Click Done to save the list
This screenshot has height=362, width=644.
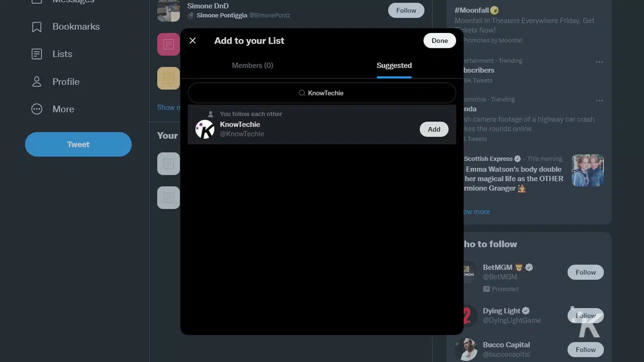(x=439, y=41)
